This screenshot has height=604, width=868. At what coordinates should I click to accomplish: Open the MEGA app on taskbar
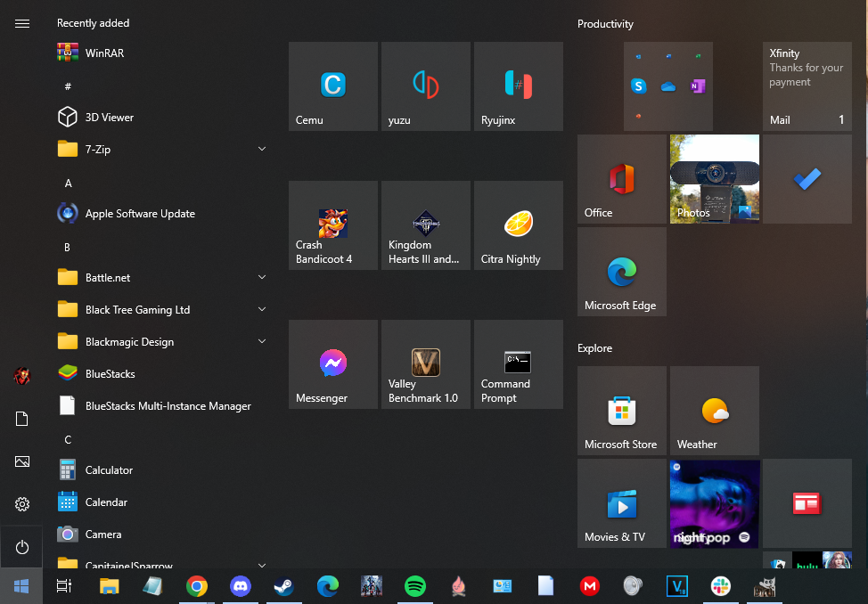tap(590, 585)
